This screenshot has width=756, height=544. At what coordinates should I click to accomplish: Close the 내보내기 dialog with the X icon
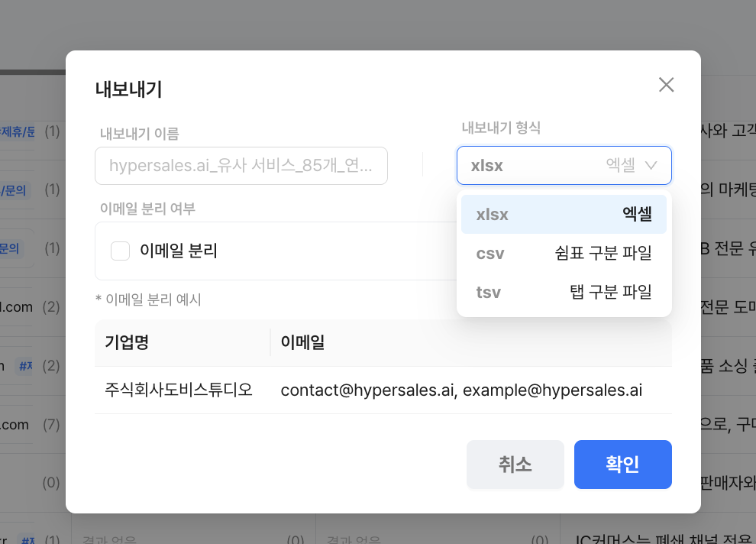click(x=666, y=85)
